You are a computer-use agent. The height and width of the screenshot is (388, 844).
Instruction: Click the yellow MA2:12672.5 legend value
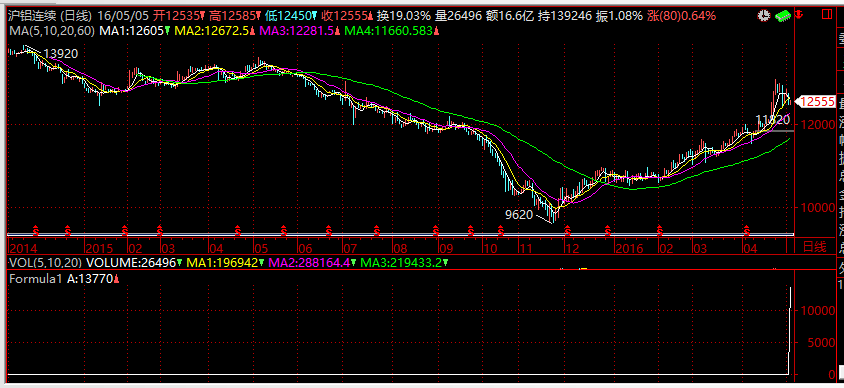pos(212,31)
